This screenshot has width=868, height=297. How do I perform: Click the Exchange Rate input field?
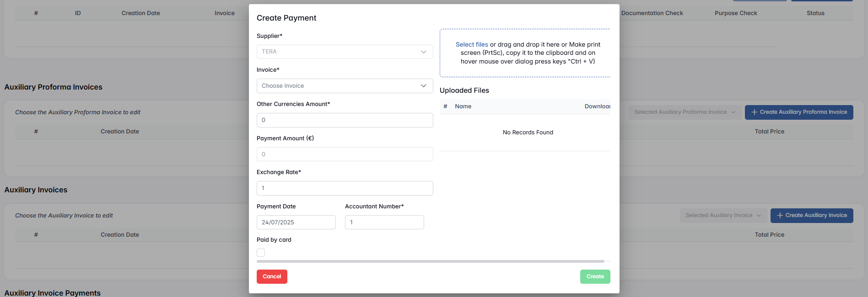345,188
